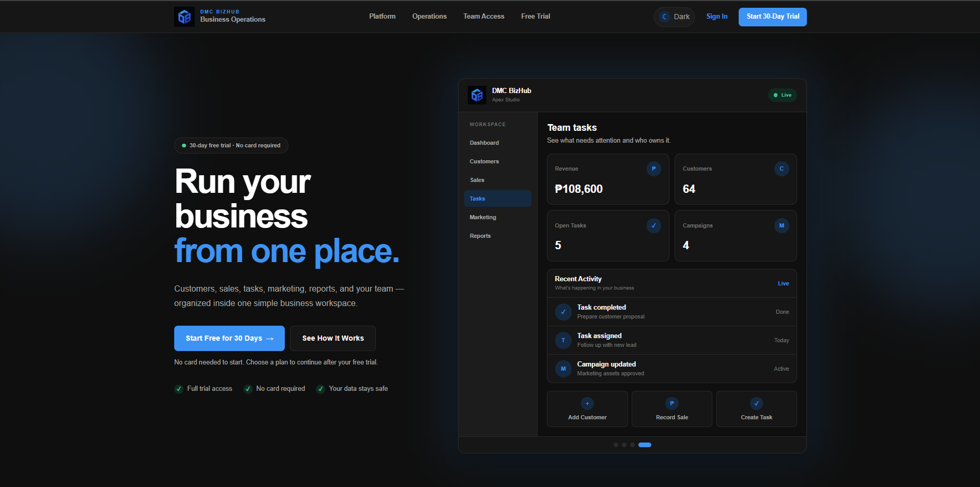This screenshot has width=980, height=487.
Task: Click the WORKSPACE sidebar heading
Action: (x=487, y=125)
